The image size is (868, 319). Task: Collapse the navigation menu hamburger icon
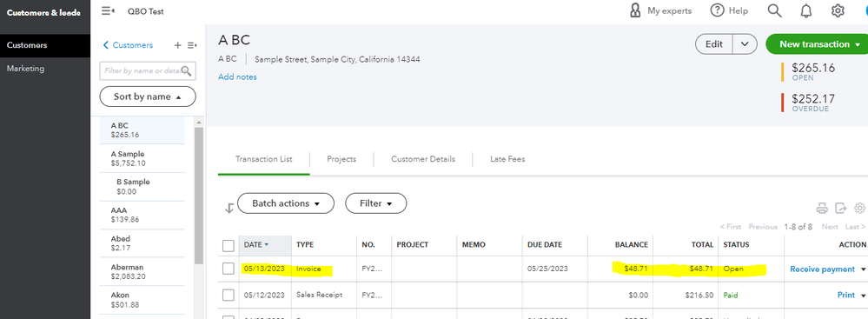pos(109,10)
